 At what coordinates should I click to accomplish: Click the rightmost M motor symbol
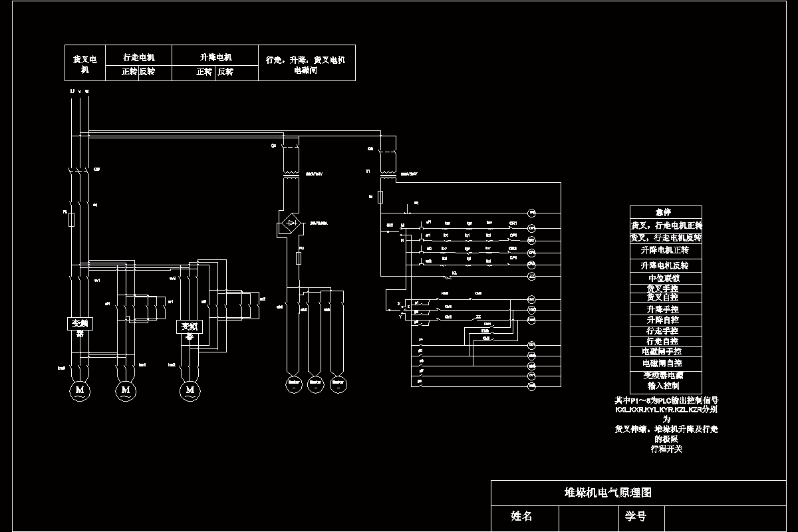click(190, 390)
